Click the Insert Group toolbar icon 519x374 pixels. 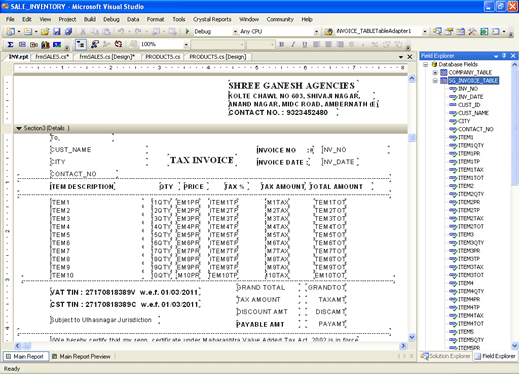(22, 44)
